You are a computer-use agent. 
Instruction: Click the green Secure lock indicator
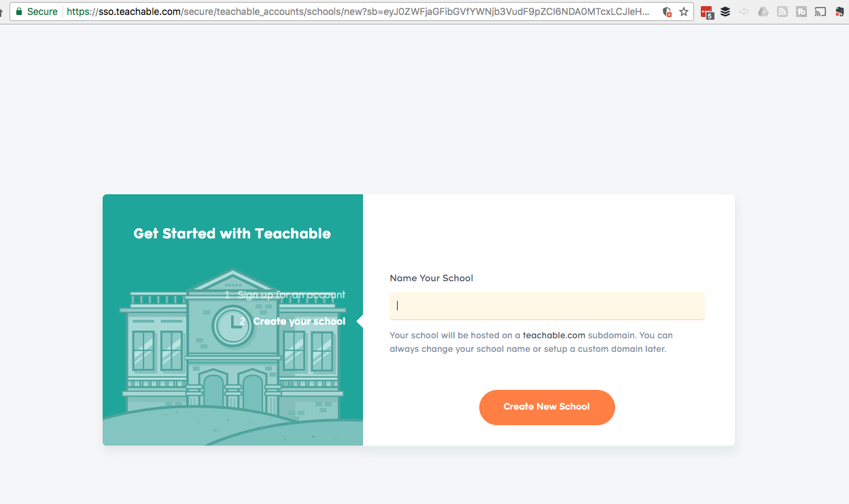tap(36, 12)
